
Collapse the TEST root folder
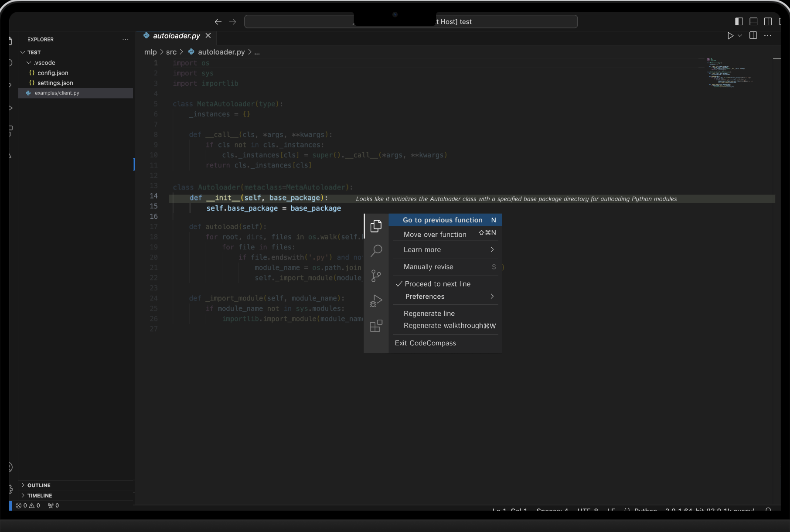pos(23,52)
